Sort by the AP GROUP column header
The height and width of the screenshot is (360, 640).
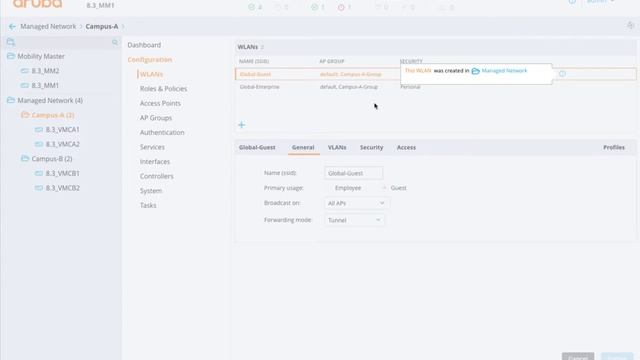pos(331,61)
